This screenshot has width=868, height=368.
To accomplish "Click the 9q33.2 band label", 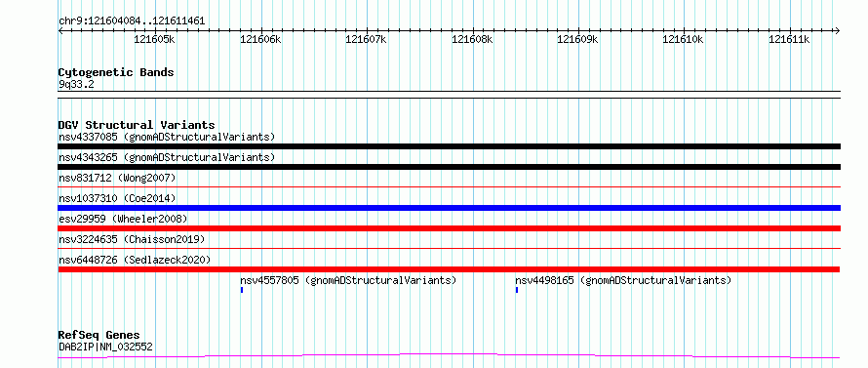I will click(76, 84).
